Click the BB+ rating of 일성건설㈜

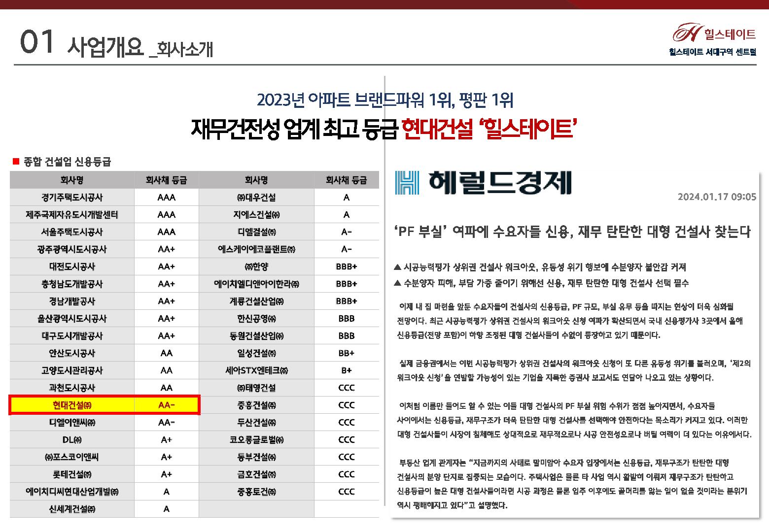pyautogui.click(x=347, y=353)
